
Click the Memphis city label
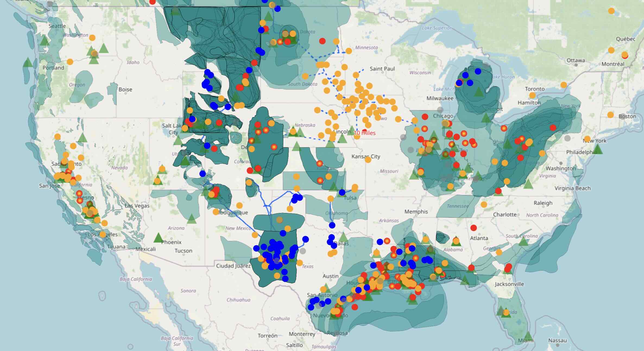[416, 212]
